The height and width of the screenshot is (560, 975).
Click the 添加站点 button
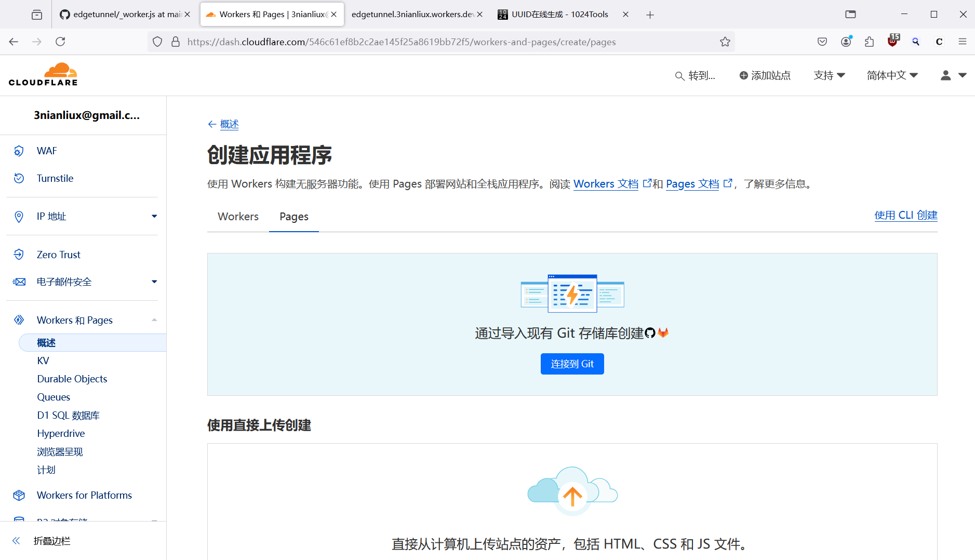point(765,75)
